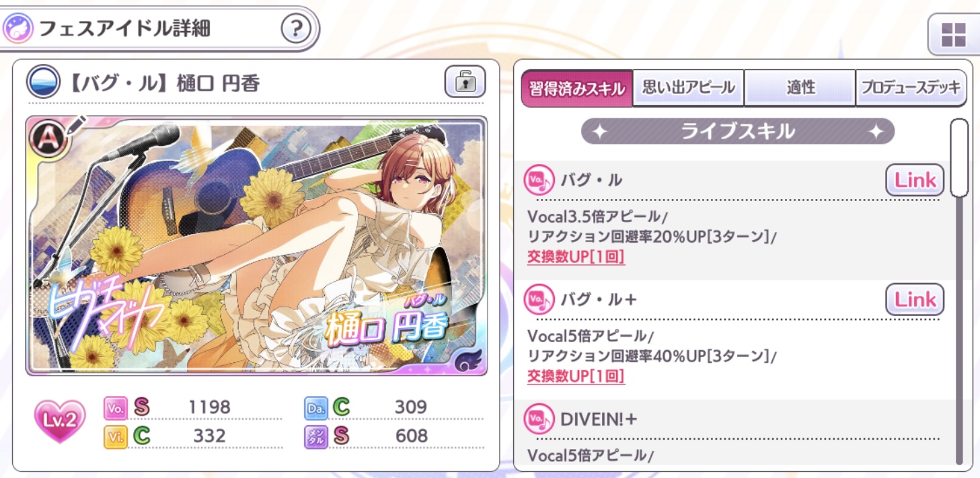Select the 習得済みスキル tab

pos(577,88)
